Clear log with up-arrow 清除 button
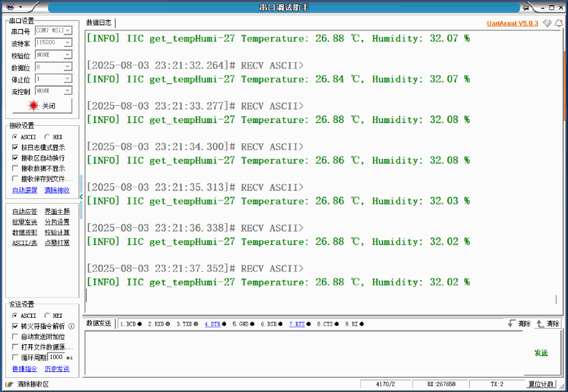Screen dimensions: 568x392 (x=547, y=324)
